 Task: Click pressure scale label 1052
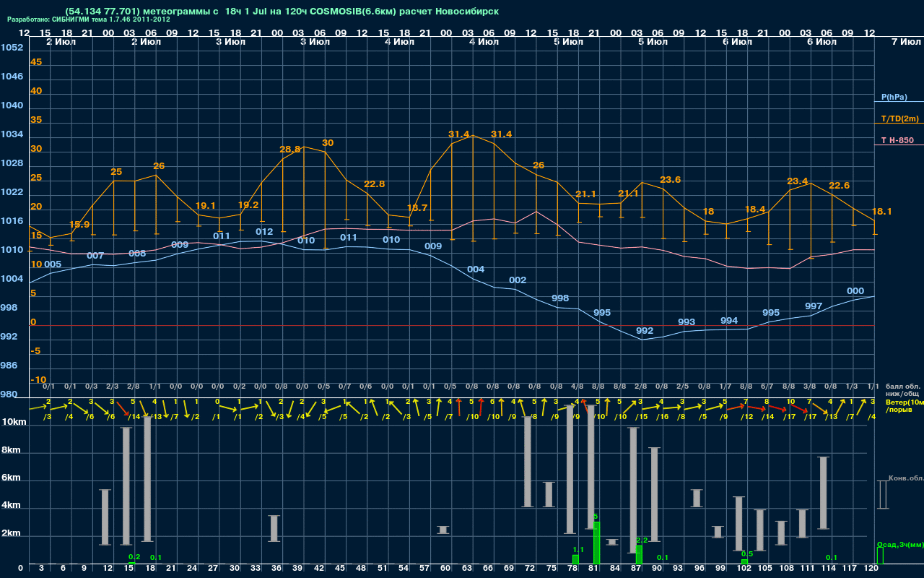coord(12,48)
